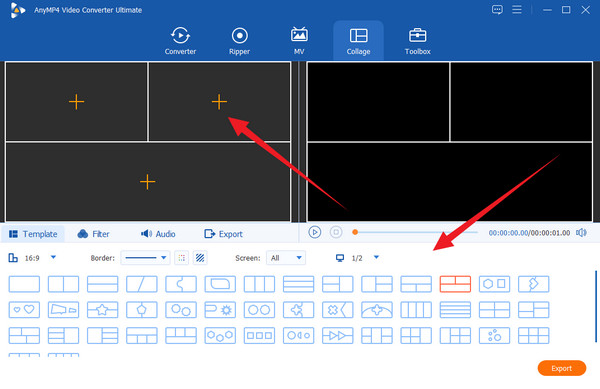Add video to the bottom collage cell
The height and width of the screenshot is (389, 600).
click(x=148, y=182)
